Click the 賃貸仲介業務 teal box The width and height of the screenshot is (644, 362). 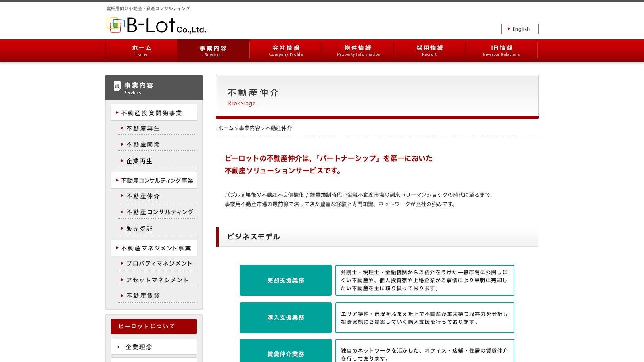(x=286, y=351)
